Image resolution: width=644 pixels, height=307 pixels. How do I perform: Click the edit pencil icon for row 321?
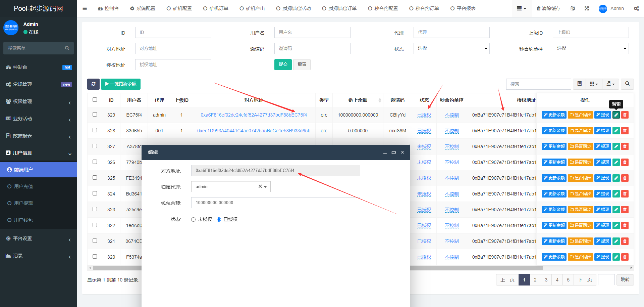click(616, 241)
